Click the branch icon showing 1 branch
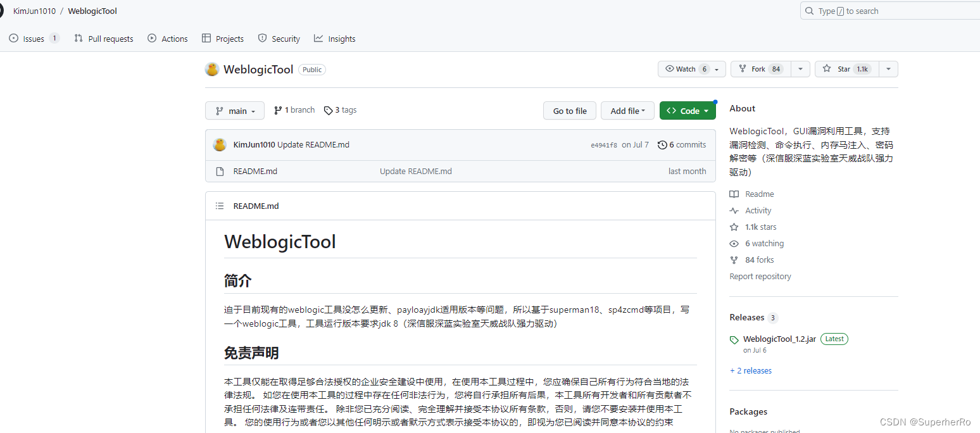This screenshot has height=433, width=980. pos(277,110)
